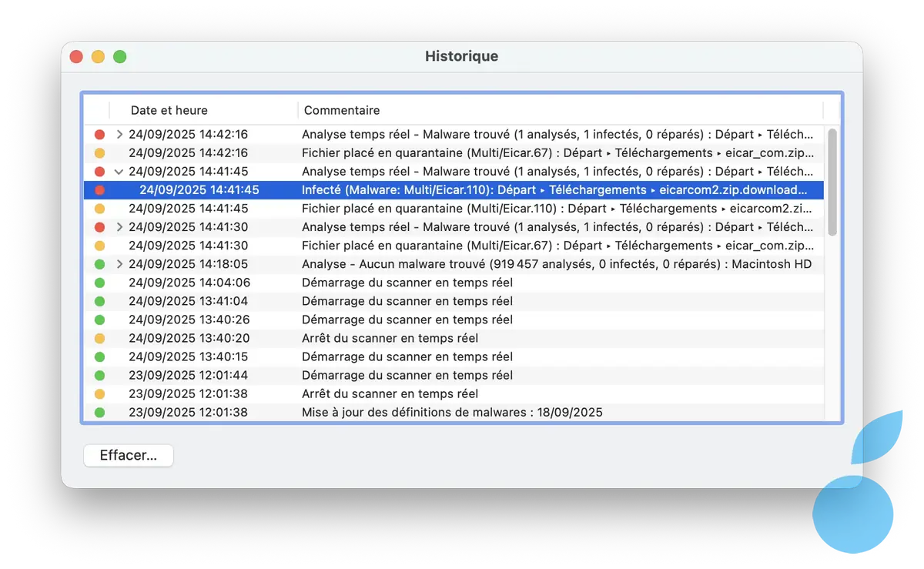Click the green status icon on the 14:04:06 scanner row
Image resolution: width=924 pixels, height=569 pixels.
pyautogui.click(x=99, y=283)
